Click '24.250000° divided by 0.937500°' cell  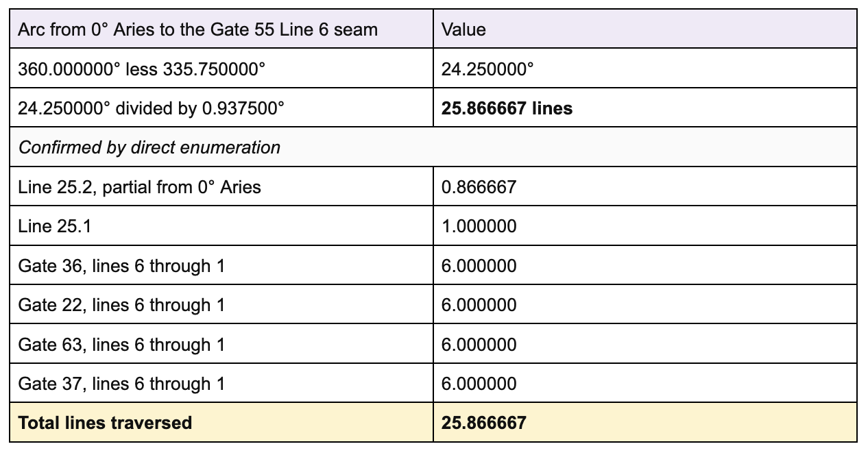click(x=221, y=108)
